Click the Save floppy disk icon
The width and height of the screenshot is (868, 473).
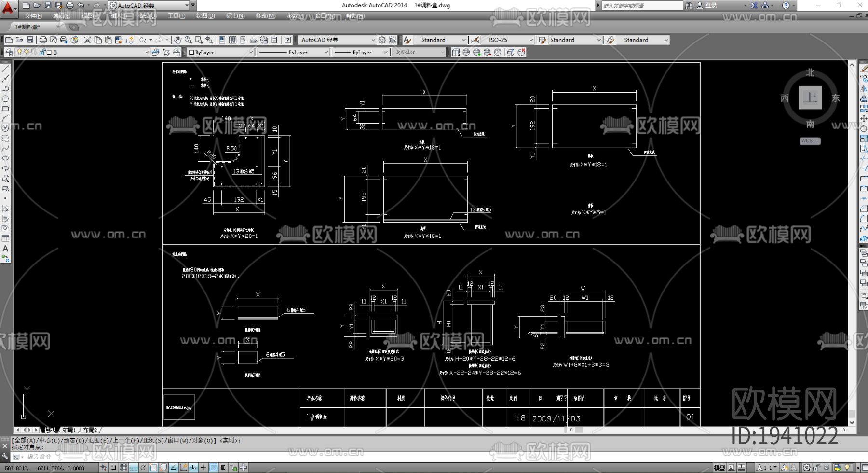30,40
